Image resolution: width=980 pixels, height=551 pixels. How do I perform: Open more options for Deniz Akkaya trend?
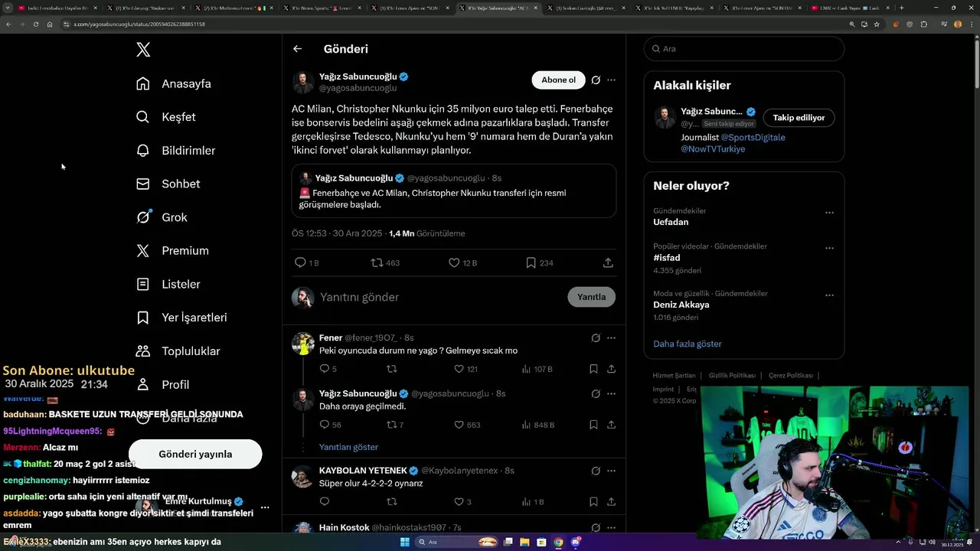point(829,295)
